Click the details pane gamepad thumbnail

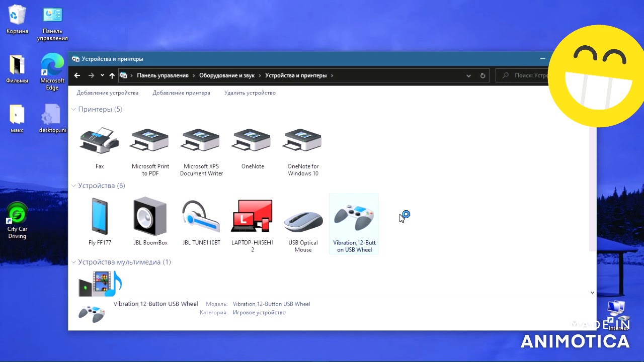[92, 314]
